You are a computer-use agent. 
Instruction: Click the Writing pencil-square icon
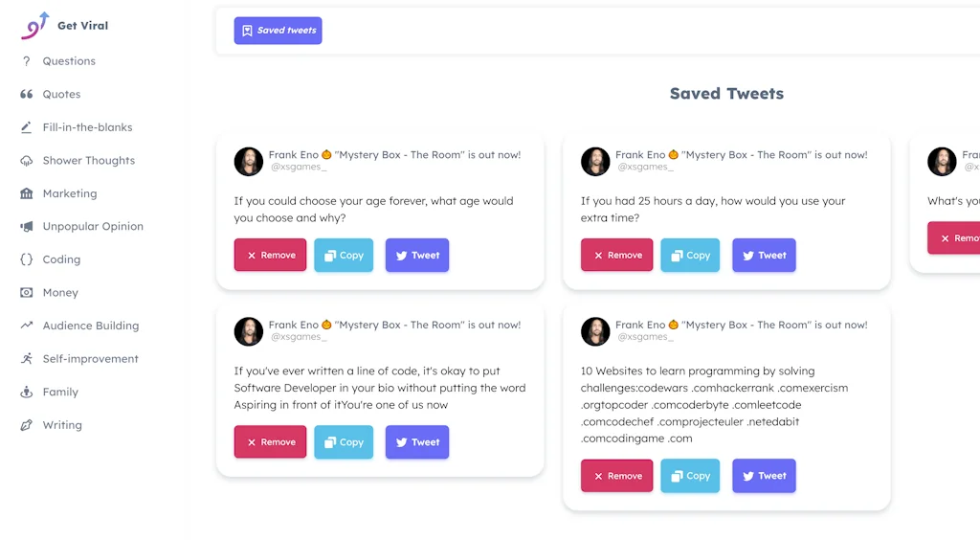click(27, 425)
